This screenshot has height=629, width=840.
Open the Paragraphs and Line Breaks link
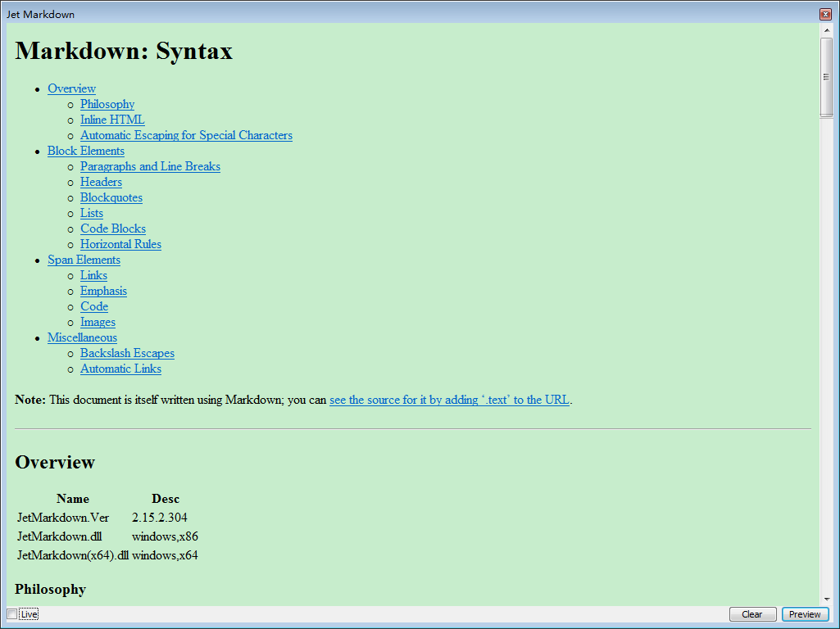(150, 166)
